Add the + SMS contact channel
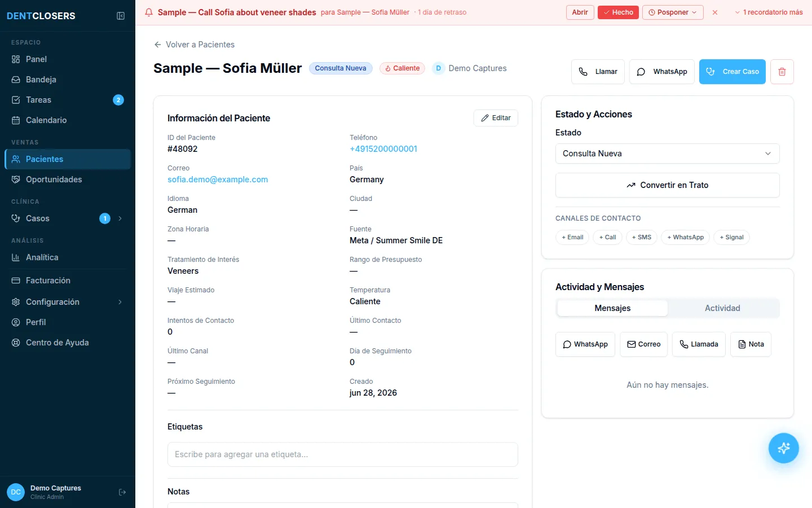The height and width of the screenshot is (508, 812). pyautogui.click(x=641, y=238)
